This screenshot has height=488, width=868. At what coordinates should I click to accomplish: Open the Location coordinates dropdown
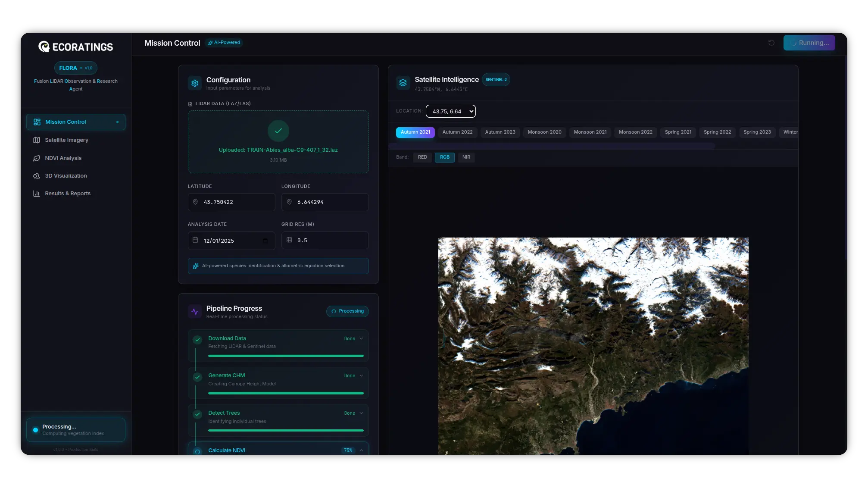point(450,111)
